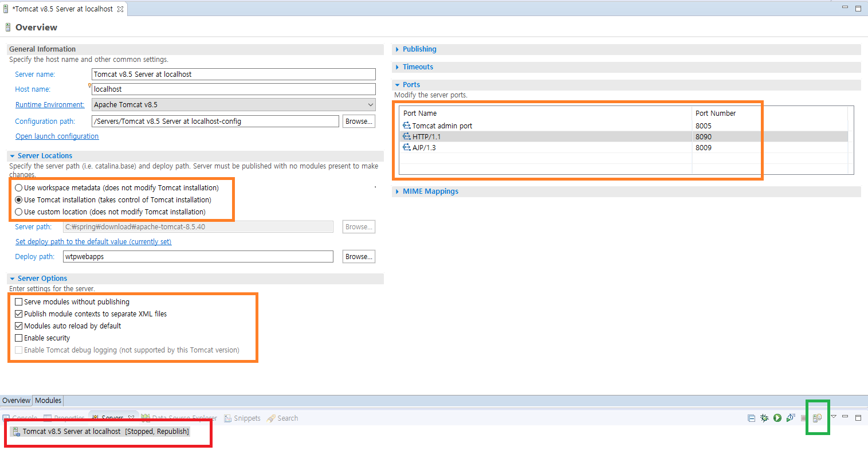The height and width of the screenshot is (466, 868).
Task: Switch to the Modules tab
Action: pyautogui.click(x=48, y=401)
